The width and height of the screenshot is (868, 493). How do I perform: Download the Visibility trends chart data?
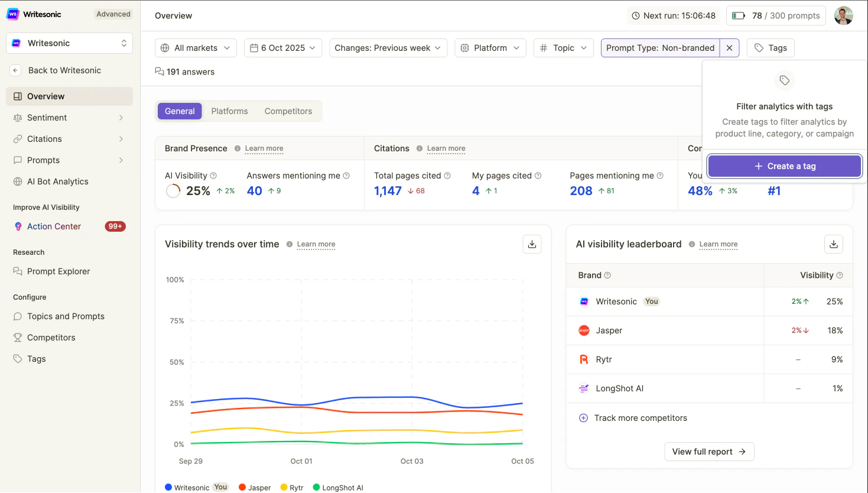coord(532,244)
